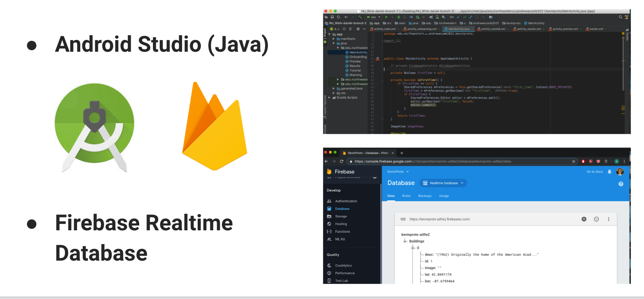Collapse the app module in Project tree

[x=329, y=34]
